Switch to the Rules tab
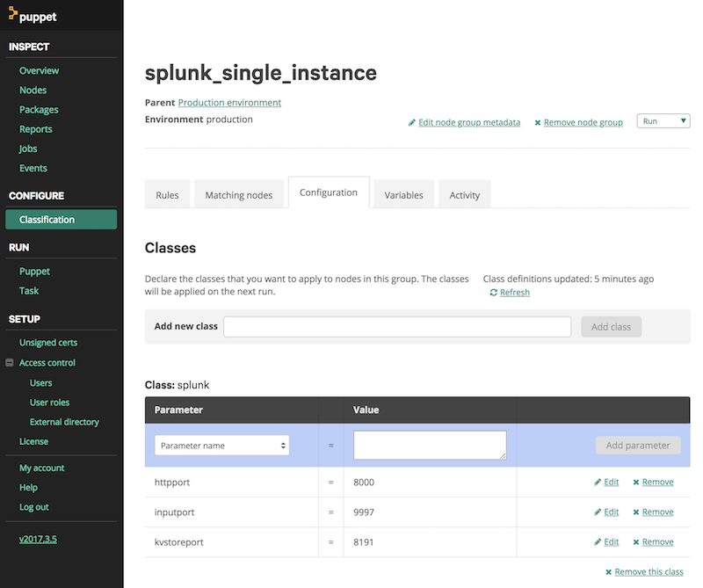The width and height of the screenshot is (703, 588). tap(167, 195)
